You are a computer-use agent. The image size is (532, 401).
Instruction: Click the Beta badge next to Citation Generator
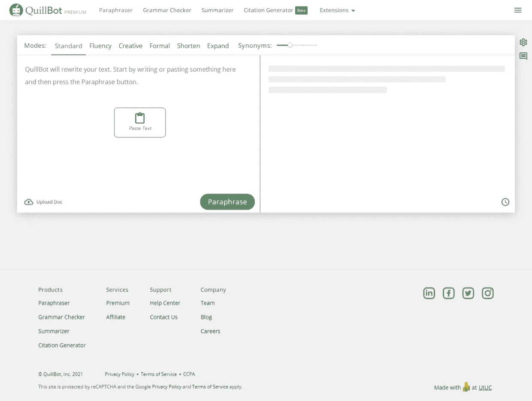(x=301, y=10)
